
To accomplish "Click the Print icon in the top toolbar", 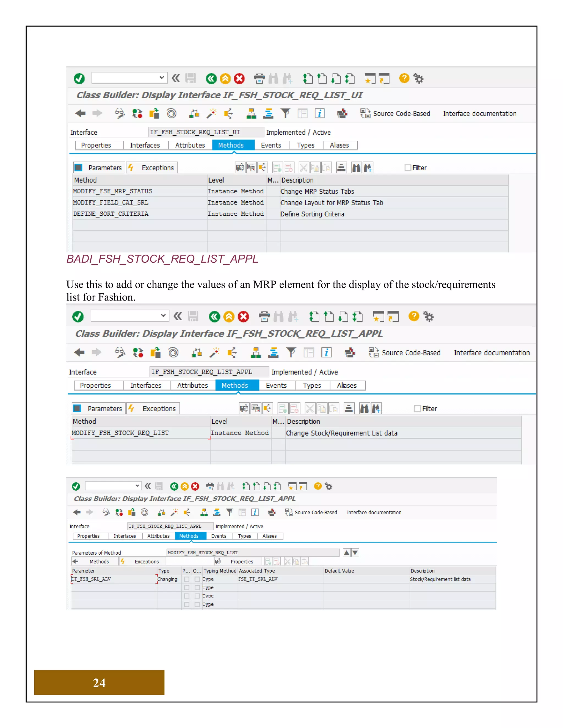I will coord(259,79).
